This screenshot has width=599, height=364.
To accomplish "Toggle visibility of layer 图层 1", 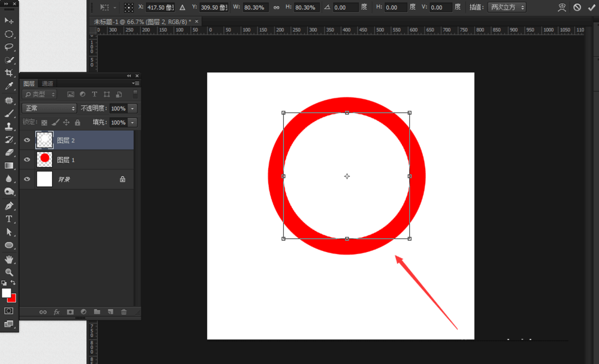I will tap(27, 160).
